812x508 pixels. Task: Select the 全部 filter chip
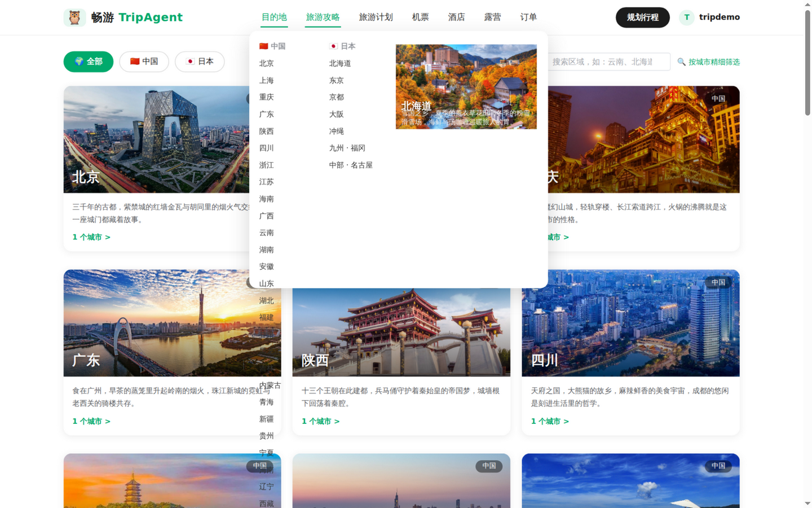(89, 62)
